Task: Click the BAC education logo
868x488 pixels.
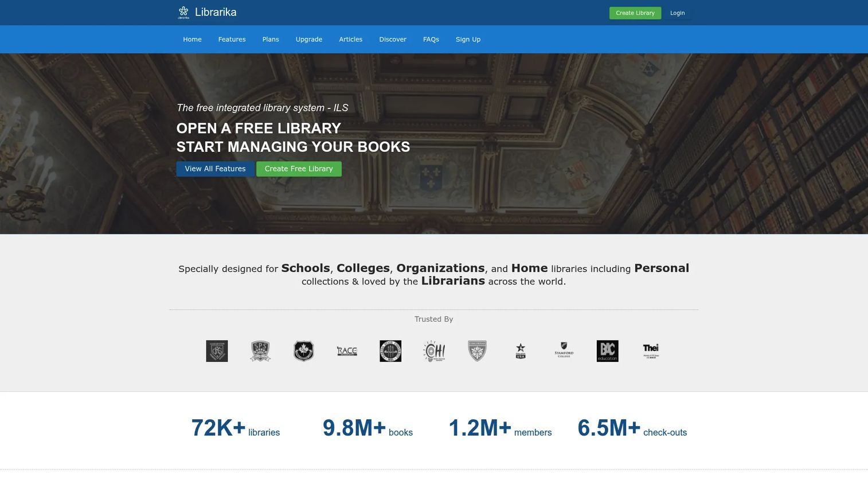Action: click(x=608, y=351)
